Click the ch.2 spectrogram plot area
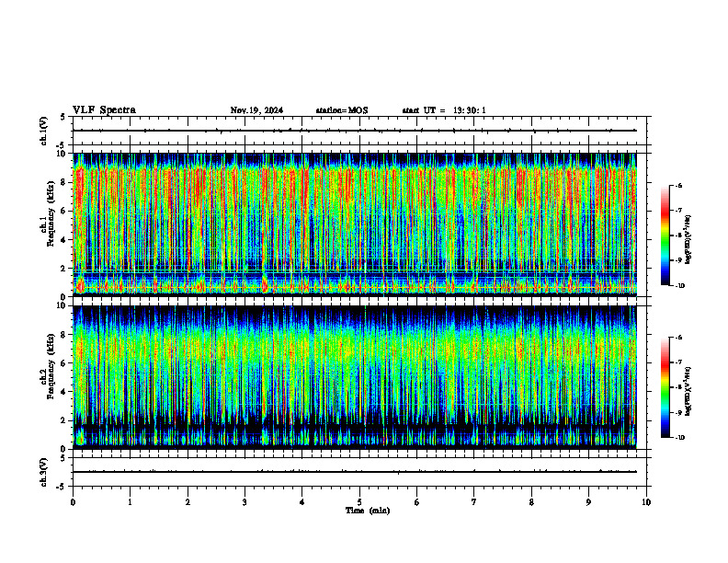This screenshot has height=563, width=728. [x=355, y=377]
